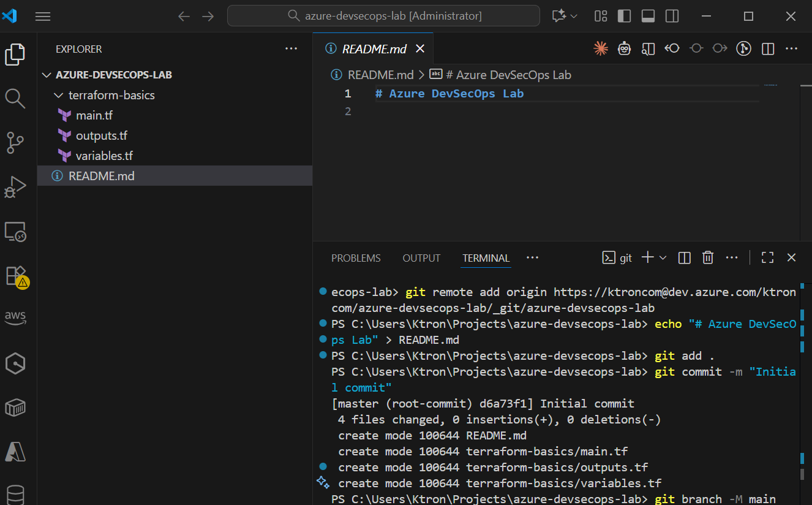Open the AWS toolkit in activity bar

point(15,317)
